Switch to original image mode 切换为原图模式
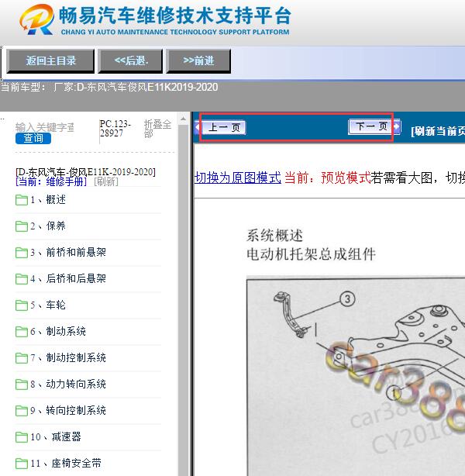Image resolution: width=465 pixels, height=476 pixels. tap(238, 178)
